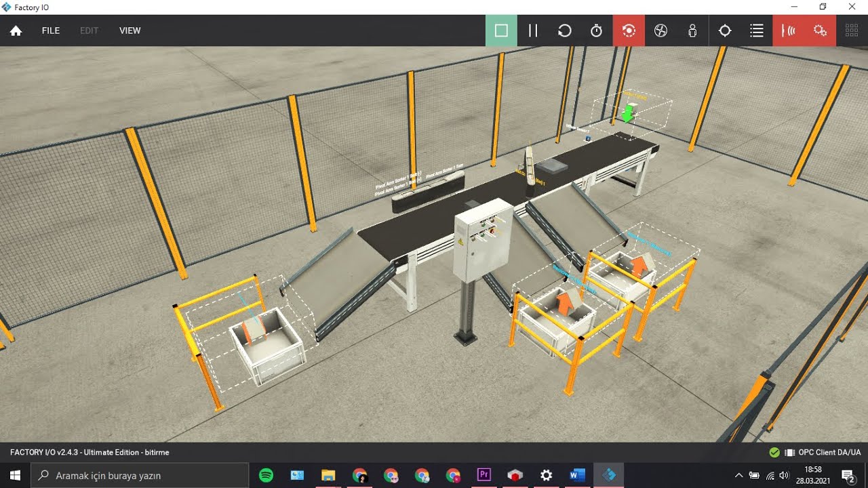This screenshot has width=868, height=488.
Task: Select the green emitter arrow
Action: pyautogui.click(x=628, y=113)
